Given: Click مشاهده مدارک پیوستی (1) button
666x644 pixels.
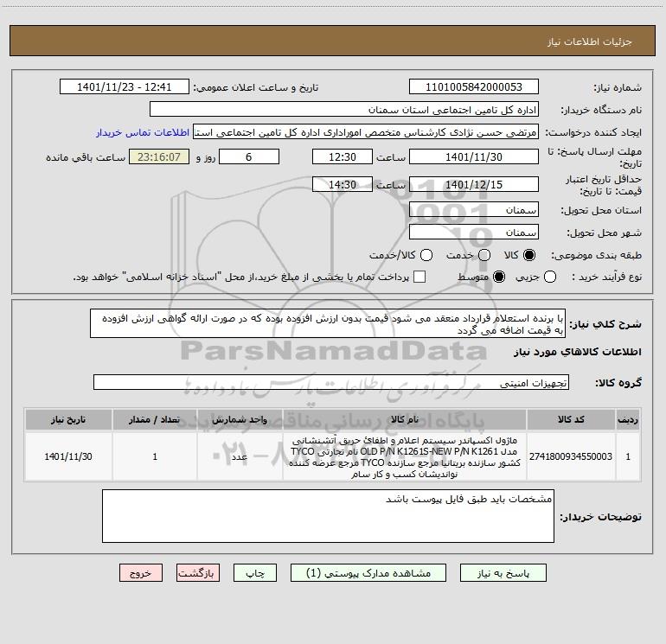Looking at the screenshot, I should point(368,573).
